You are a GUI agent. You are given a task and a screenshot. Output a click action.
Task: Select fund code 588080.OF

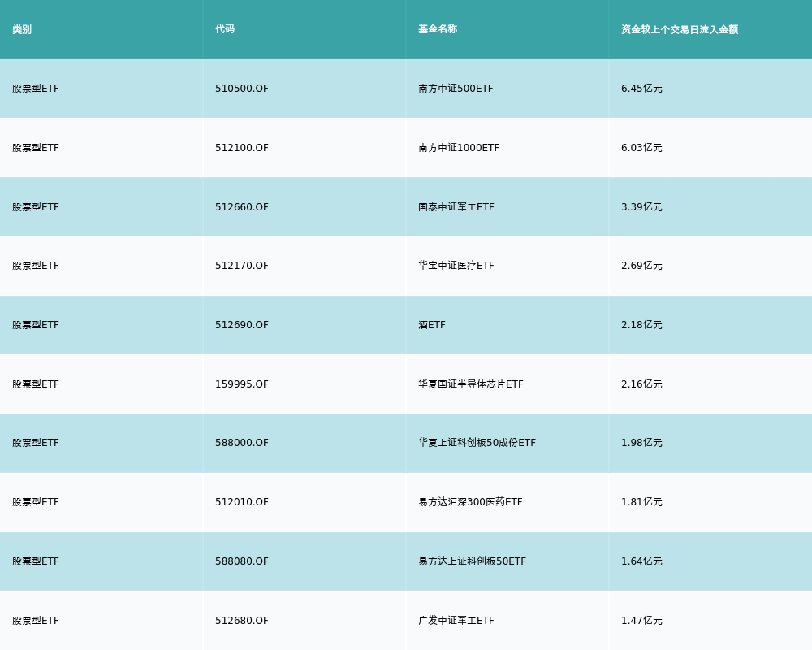[x=242, y=561]
